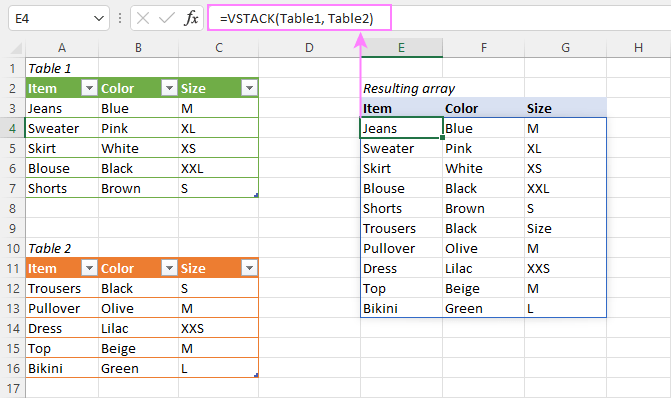
Task: Click 'Item' header of resulting array
Action: (401, 108)
